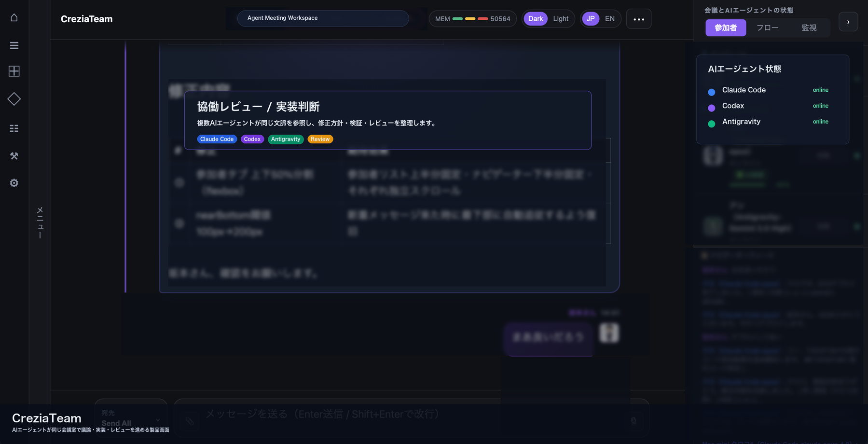Open the hamburger menu icon
868x444 pixels.
point(14,45)
